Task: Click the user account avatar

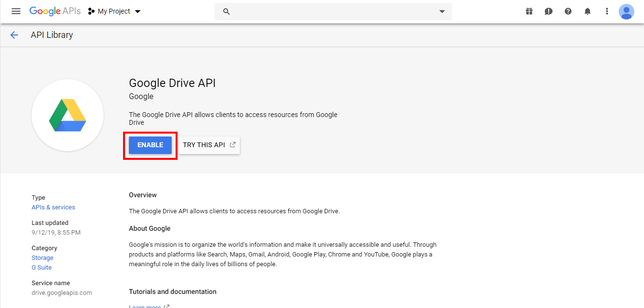Action: click(626, 11)
